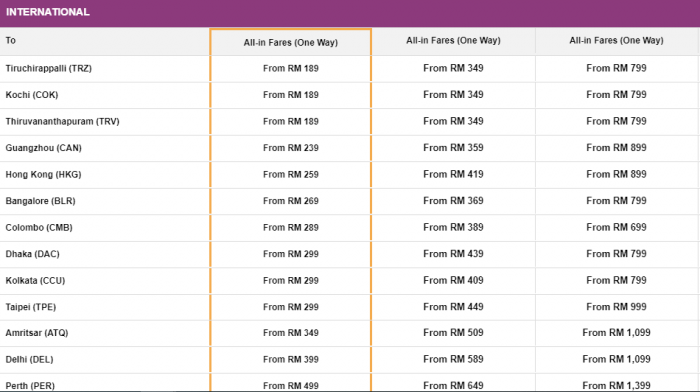The width and height of the screenshot is (700, 392).
Task: Click From RM 349 in Tiruchirappalli row
Action: tap(453, 68)
